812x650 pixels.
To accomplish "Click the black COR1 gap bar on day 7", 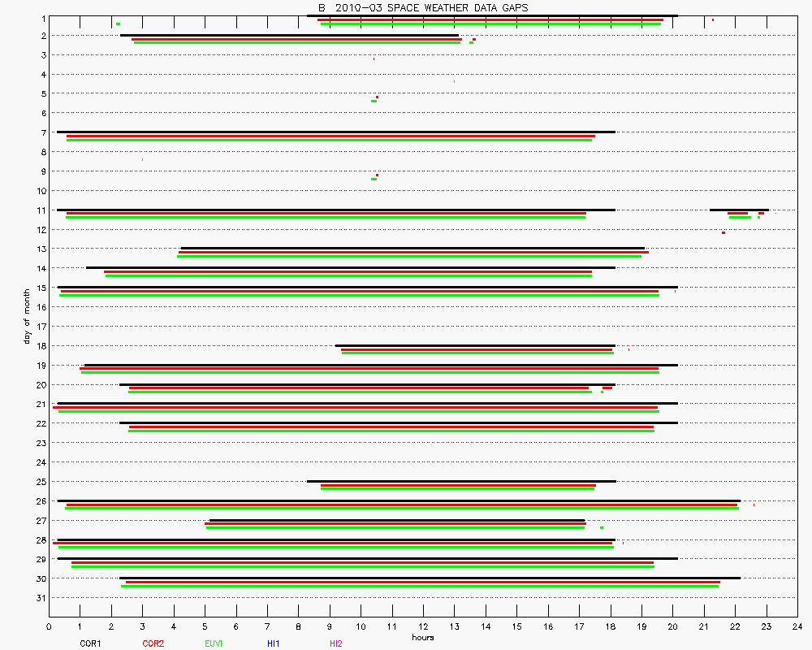I will coord(336,132).
